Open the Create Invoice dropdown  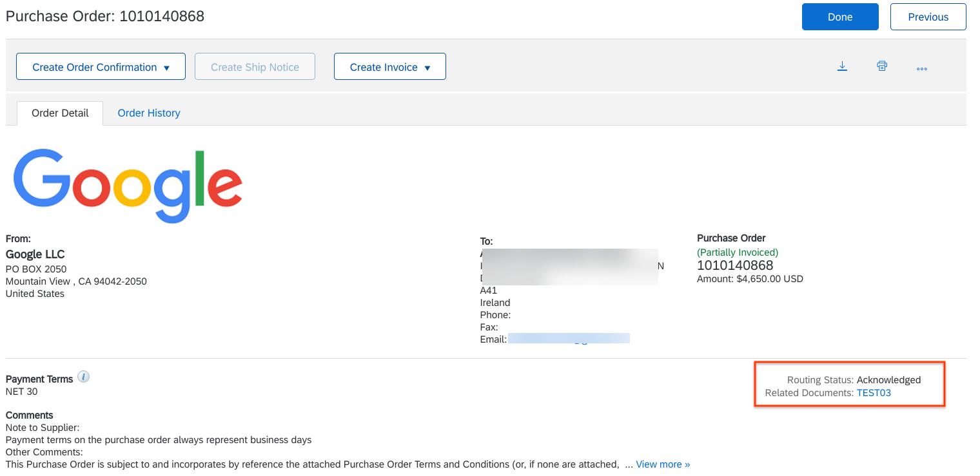click(390, 66)
